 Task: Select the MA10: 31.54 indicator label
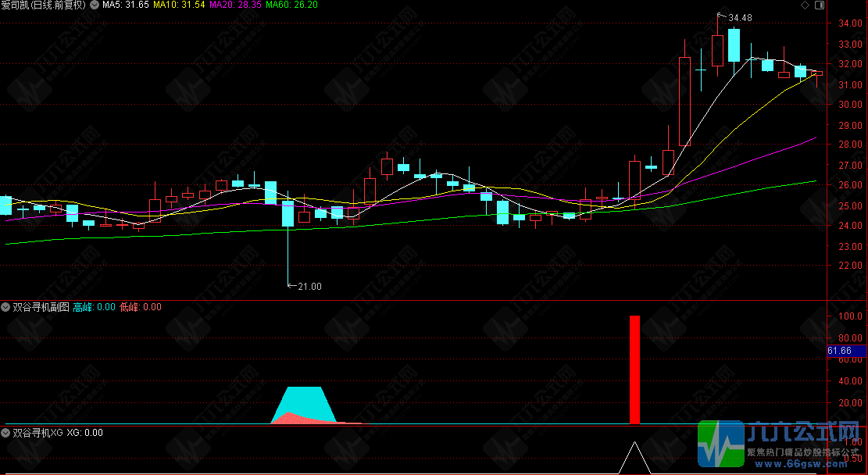179,5
